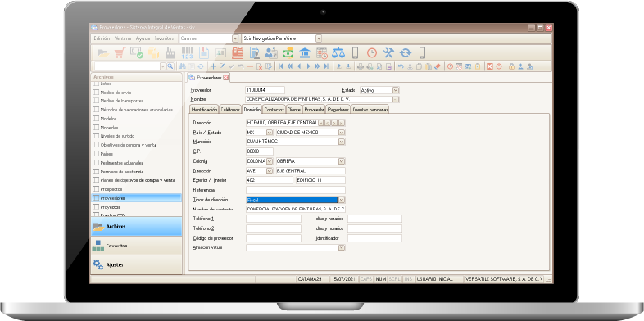Screen dimensions: 644x321
Task: Tick the Países checkbox
Action: pos(96,154)
